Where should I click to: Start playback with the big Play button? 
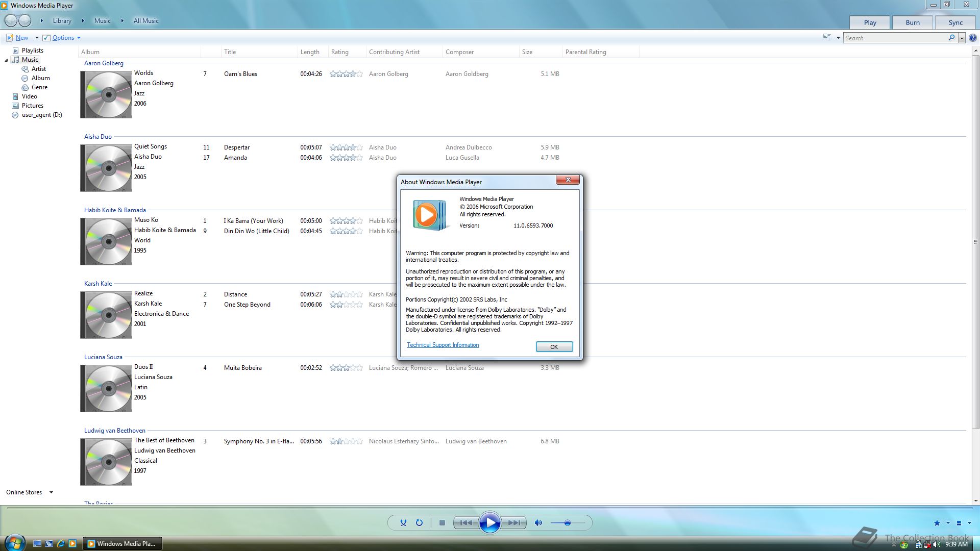490,523
